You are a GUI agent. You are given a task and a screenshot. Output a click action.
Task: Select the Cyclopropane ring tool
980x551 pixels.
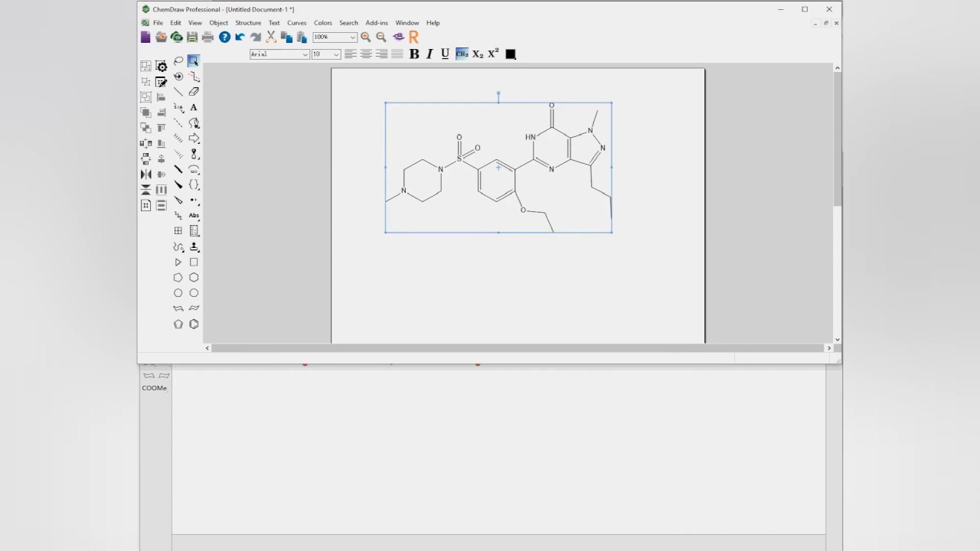tap(178, 262)
